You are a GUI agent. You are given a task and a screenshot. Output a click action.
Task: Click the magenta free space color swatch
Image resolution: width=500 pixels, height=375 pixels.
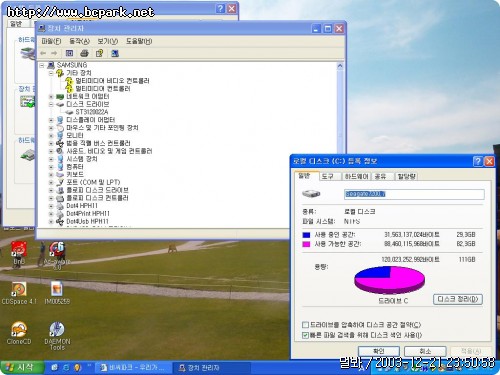[x=306, y=244]
